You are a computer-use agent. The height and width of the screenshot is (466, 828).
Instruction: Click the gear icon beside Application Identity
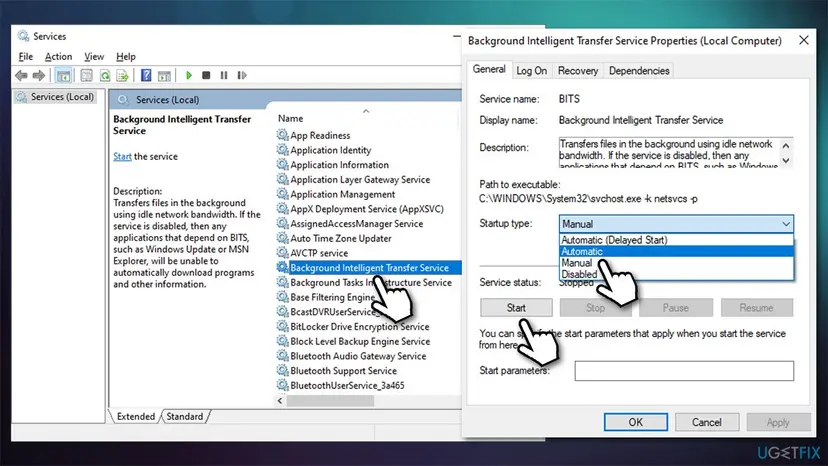pyautogui.click(x=283, y=150)
